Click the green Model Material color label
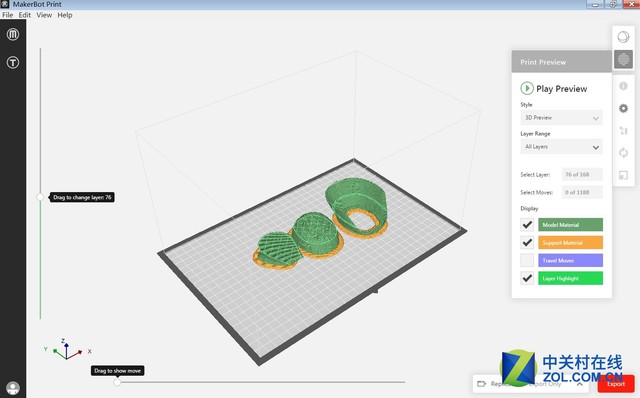 (570, 225)
